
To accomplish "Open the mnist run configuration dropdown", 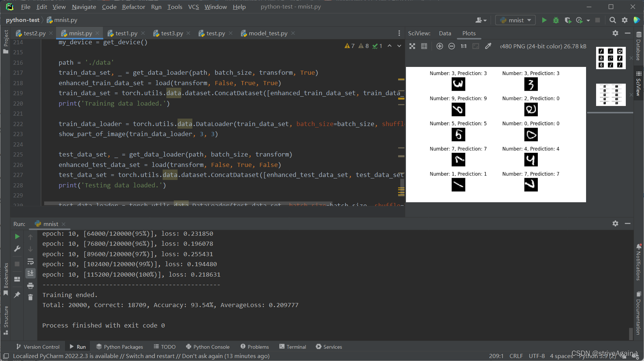I will 515,20.
